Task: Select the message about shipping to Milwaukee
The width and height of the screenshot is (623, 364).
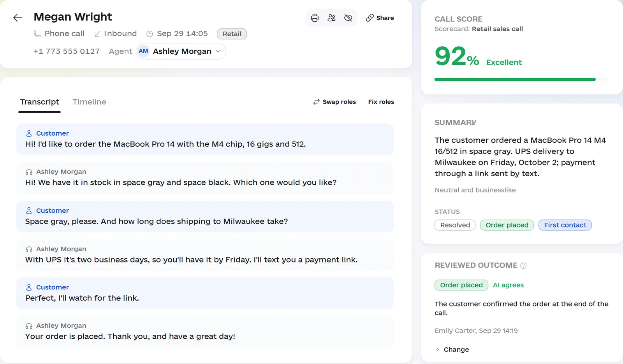Action: [x=205, y=216]
